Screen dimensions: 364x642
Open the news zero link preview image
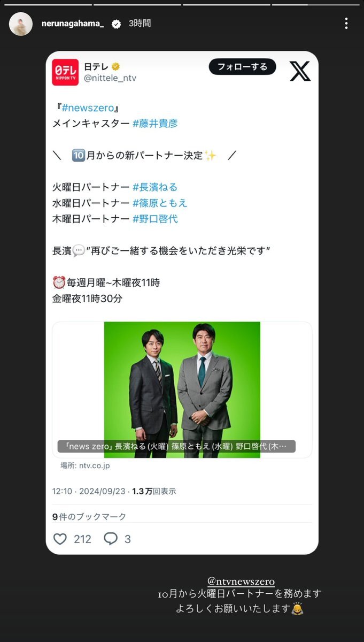click(182, 389)
